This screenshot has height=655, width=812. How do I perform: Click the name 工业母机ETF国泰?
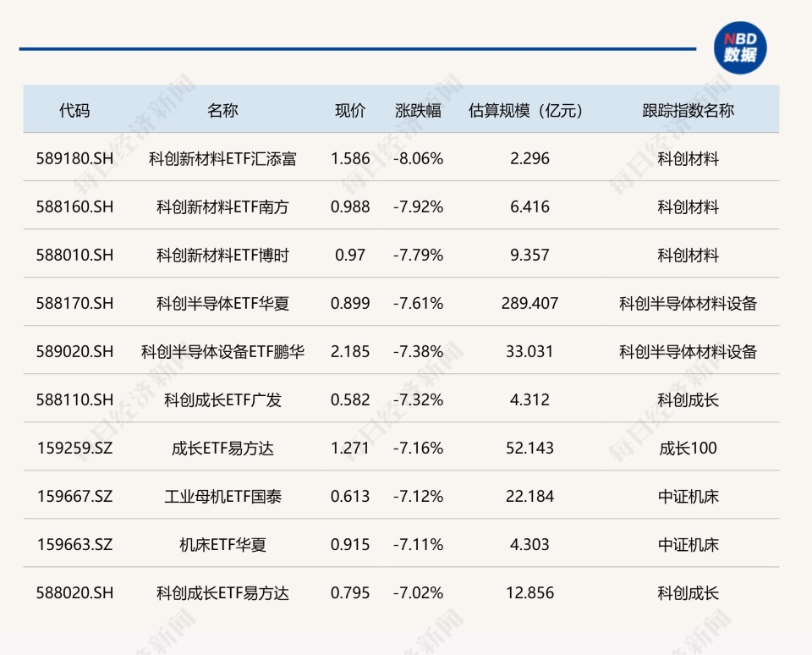click(222, 496)
